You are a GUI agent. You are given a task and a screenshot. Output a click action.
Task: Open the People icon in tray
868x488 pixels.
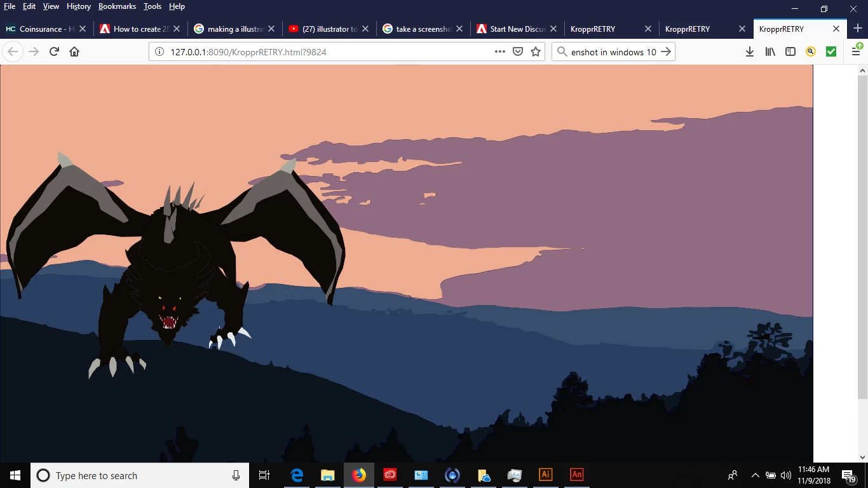[x=733, y=475]
